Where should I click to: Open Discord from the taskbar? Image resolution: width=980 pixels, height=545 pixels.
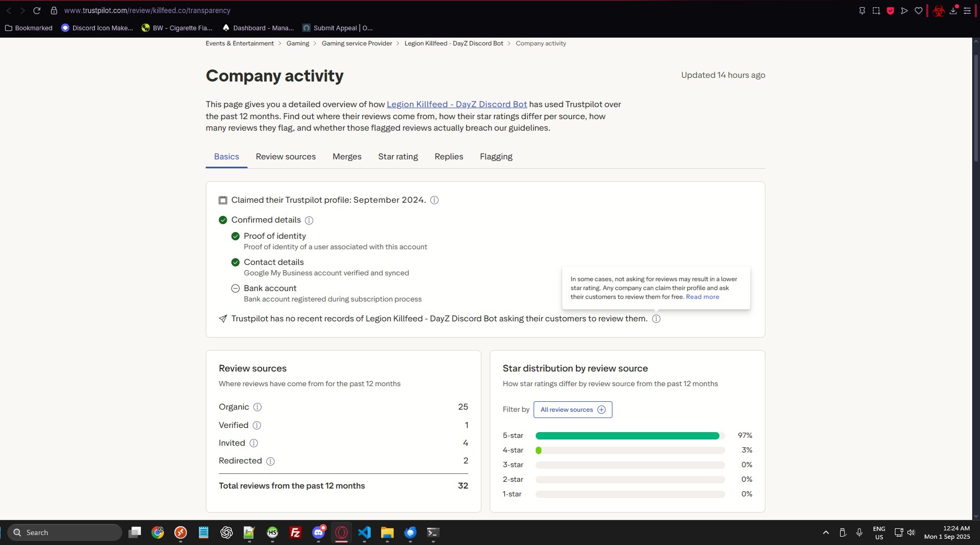click(318, 532)
